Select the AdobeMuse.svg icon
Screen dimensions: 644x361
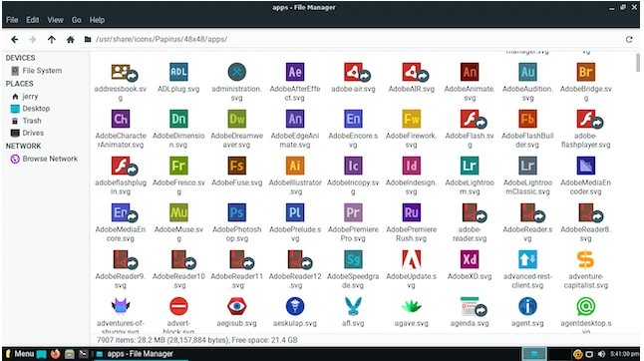tap(178, 212)
